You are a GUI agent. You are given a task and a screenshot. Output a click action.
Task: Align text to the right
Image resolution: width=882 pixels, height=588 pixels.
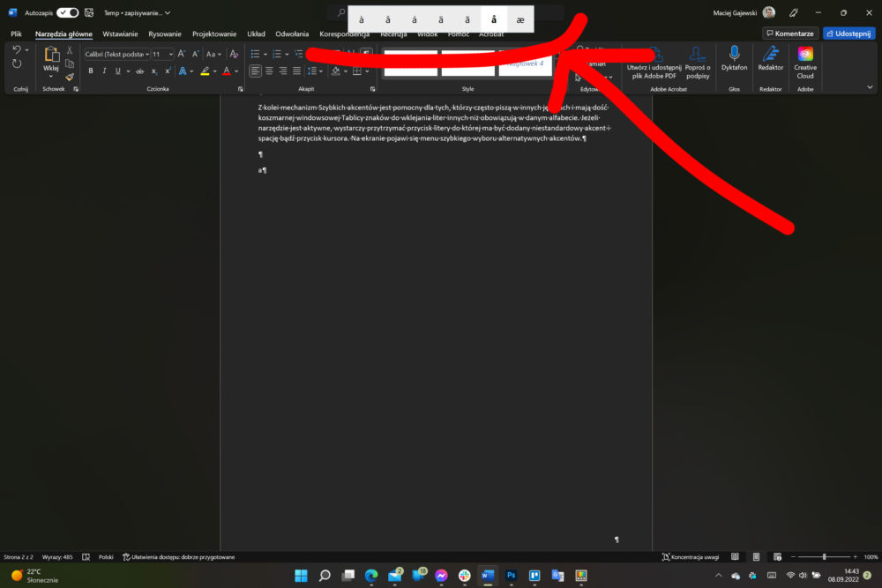point(283,71)
